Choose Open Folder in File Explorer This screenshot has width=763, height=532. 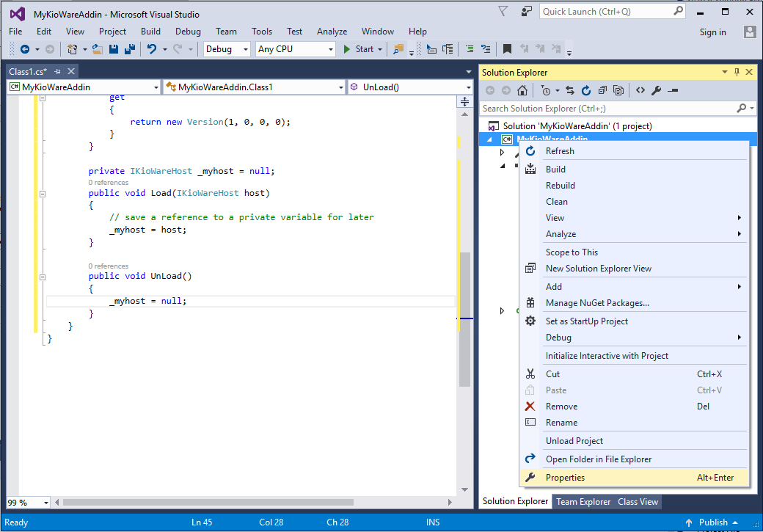(634, 459)
